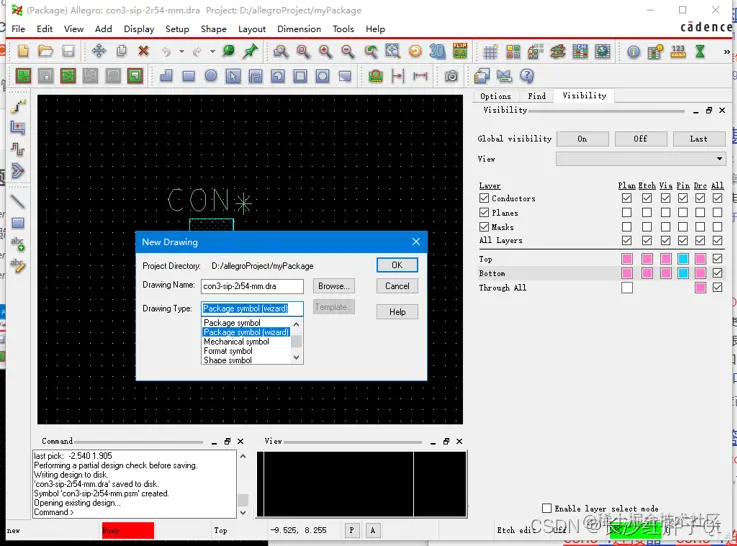737x546 pixels.
Task: Click the camera snapshot icon
Action: pyautogui.click(x=451, y=76)
